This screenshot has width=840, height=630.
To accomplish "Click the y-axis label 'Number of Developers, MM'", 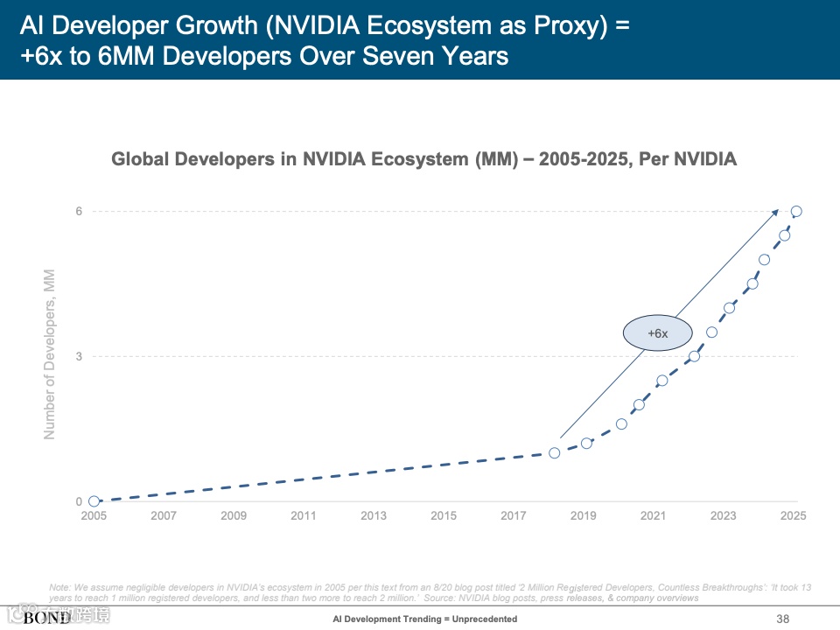I will click(x=49, y=354).
